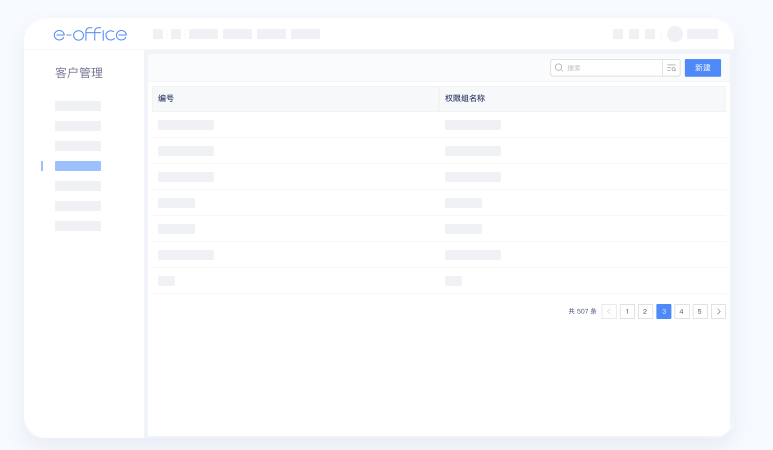Open advanced search filter icon
This screenshot has width=773, height=450.
[671, 68]
